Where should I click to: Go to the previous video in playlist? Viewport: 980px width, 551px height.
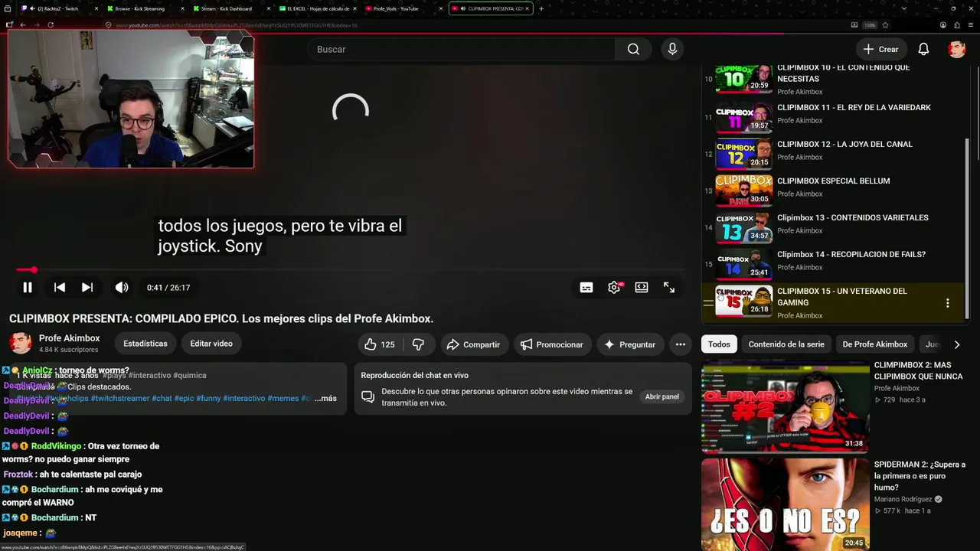click(59, 288)
